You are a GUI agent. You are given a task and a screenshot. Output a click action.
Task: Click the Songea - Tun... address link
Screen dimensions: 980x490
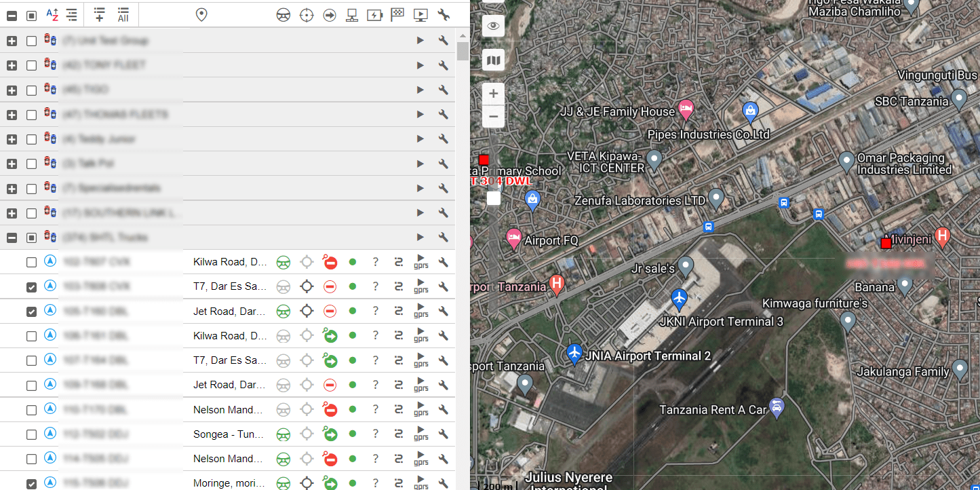228,434
